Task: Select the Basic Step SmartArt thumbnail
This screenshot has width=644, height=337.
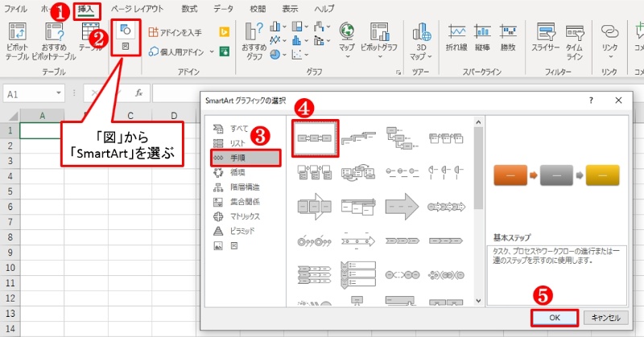Action: pyautogui.click(x=316, y=138)
